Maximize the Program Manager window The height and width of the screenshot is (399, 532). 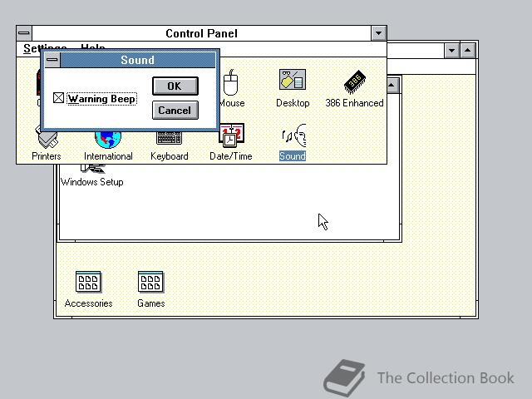click(468, 51)
